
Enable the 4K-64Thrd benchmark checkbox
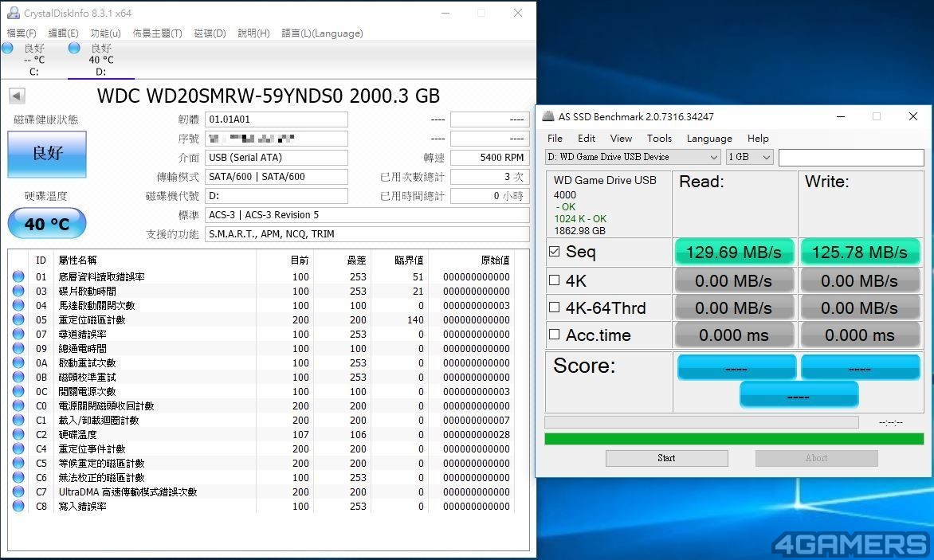click(x=554, y=307)
